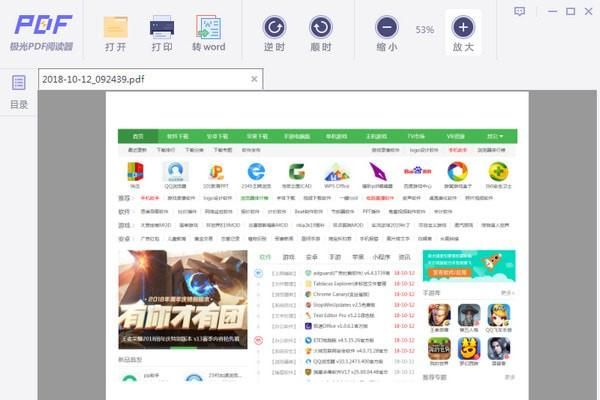Click the WPS Office app icon
The width and height of the screenshot is (600, 400).
pos(337,172)
